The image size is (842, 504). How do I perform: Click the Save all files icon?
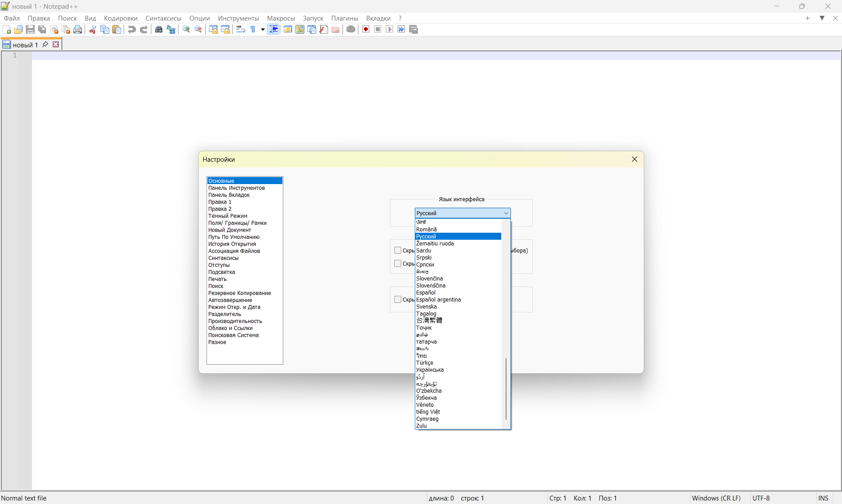42,29
